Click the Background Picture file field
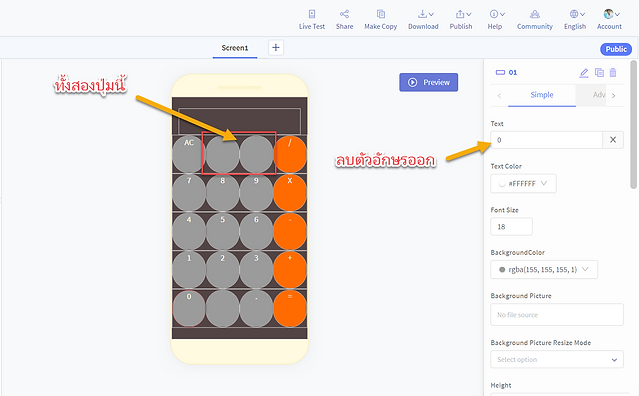 click(x=557, y=315)
